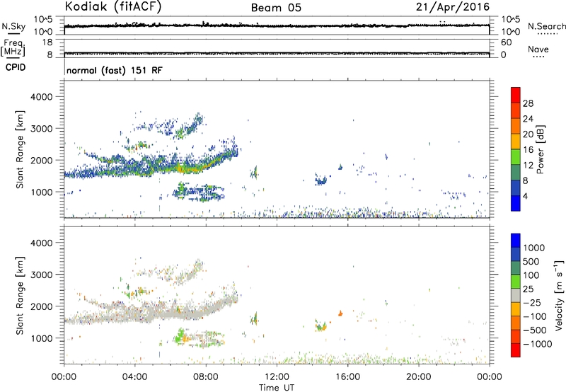Click '3000' on the velocity panel range axis
The height and width of the screenshot is (392, 566).
(41, 275)
